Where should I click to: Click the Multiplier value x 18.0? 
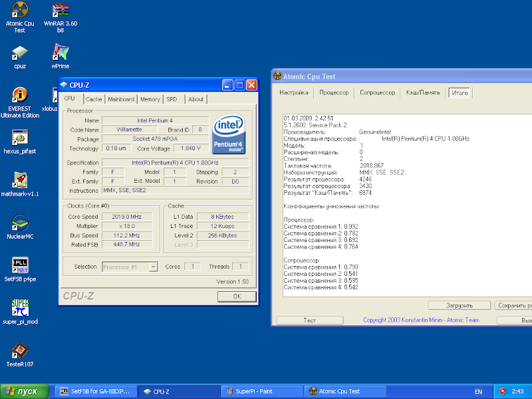coord(127,226)
